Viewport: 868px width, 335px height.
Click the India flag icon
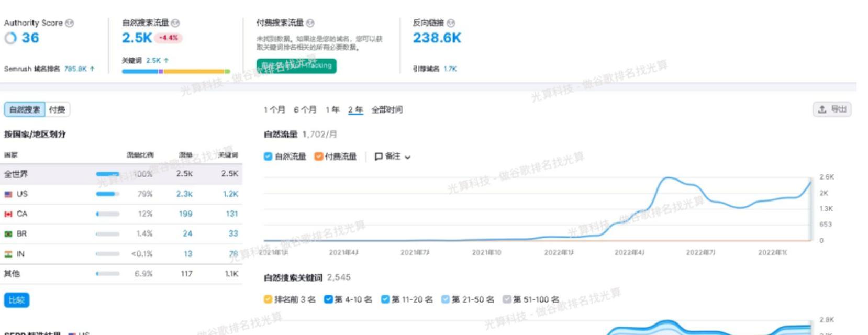tap(8, 254)
